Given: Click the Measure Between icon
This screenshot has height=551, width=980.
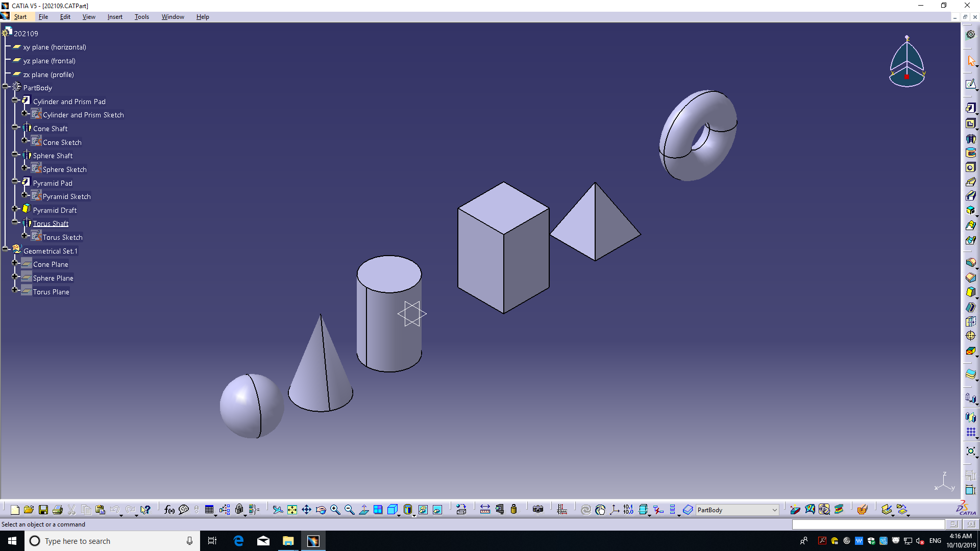Looking at the screenshot, I should 485,510.
